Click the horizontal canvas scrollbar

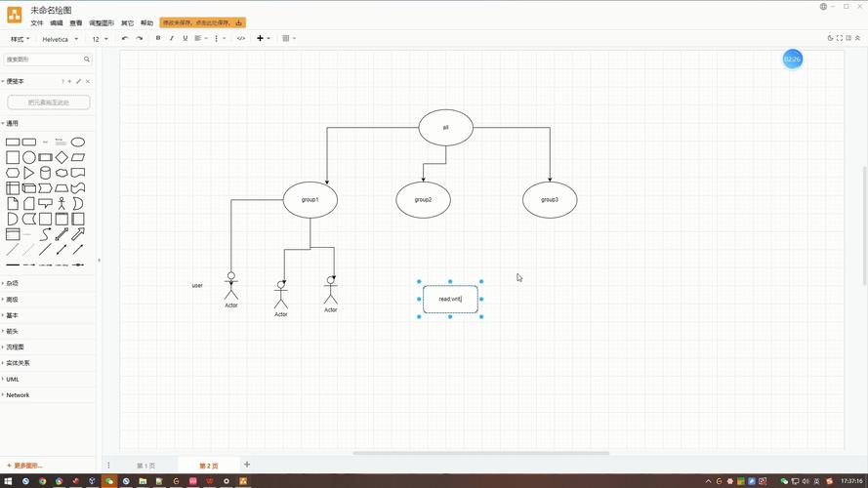pyautogui.click(x=481, y=453)
